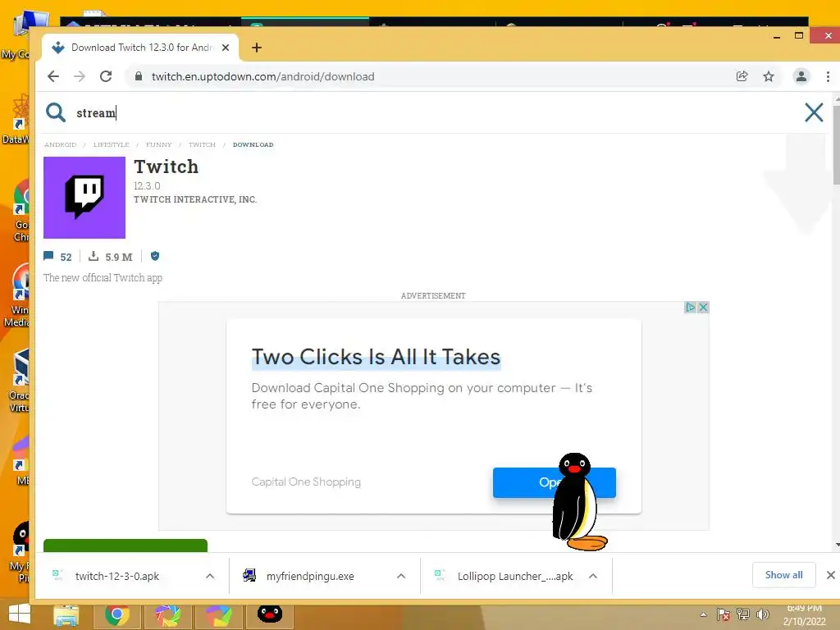Click the Twitch app title
The image size is (840, 630).
click(x=166, y=167)
